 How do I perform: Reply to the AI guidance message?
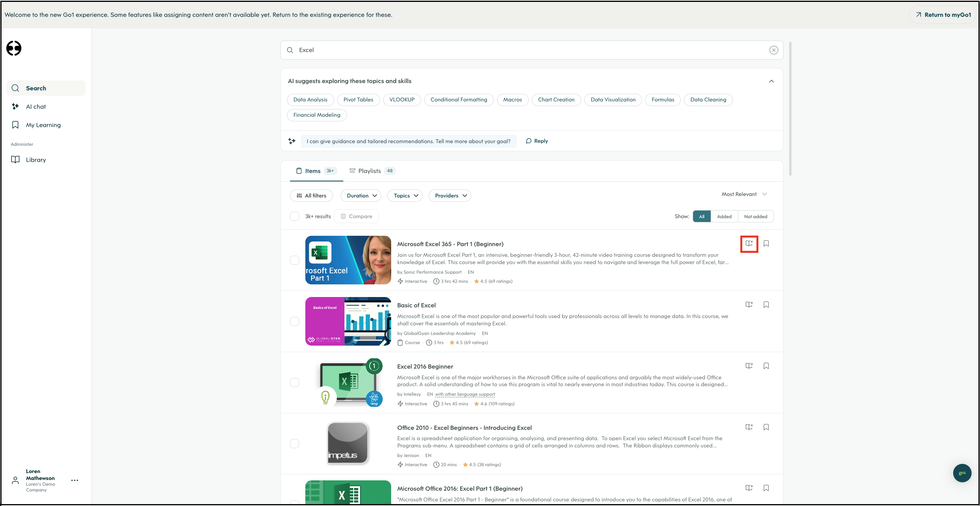point(537,141)
